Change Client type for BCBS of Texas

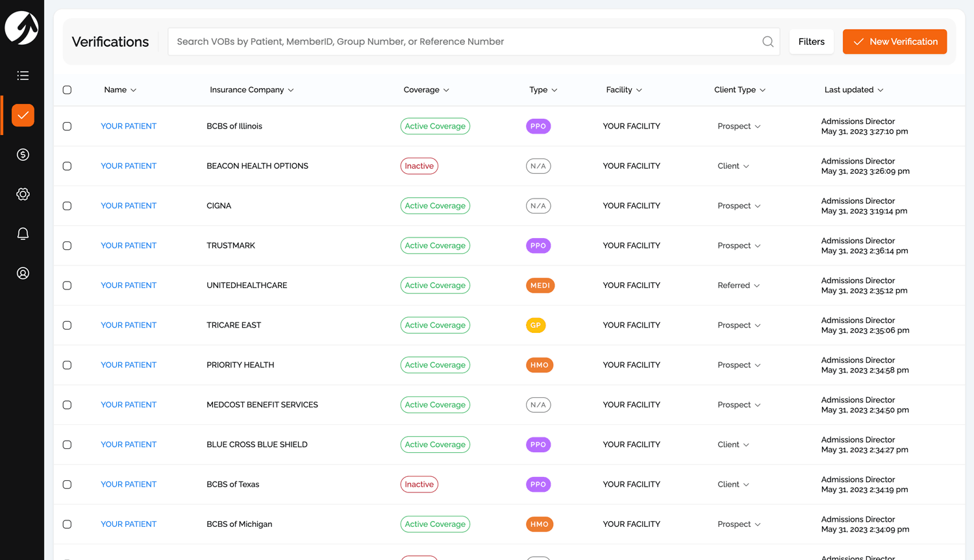733,485
